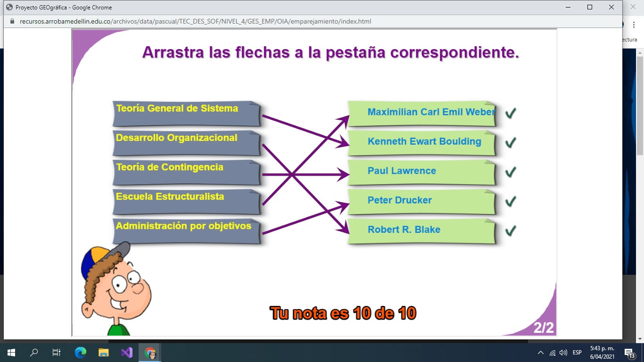Click checkmark next to Kenneth Ewart Boulding
The width and height of the screenshot is (644, 362).
[x=510, y=142]
